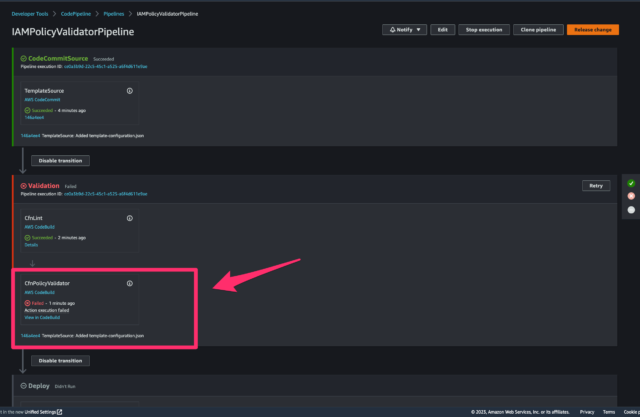Click the CfnPolicyValidator failed status icon

click(27, 303)
